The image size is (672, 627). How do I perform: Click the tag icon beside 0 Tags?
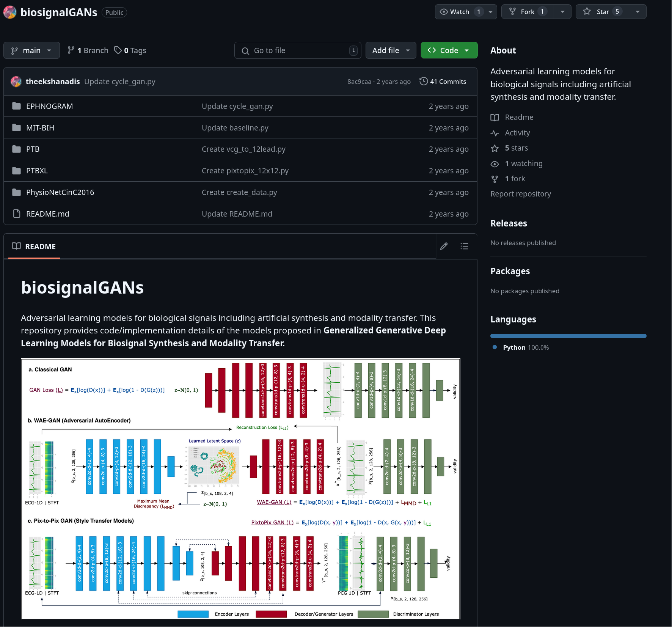point(118,50)
